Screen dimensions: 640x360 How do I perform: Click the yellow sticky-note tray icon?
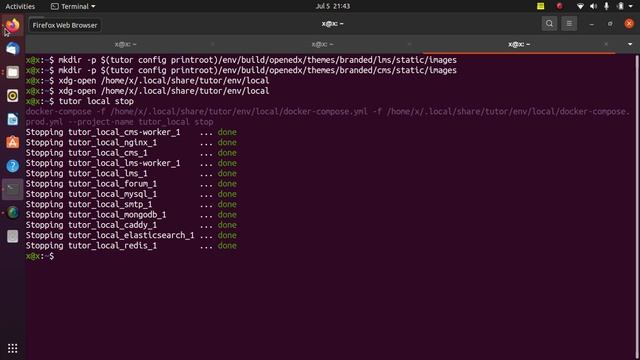tap(540, 6)
